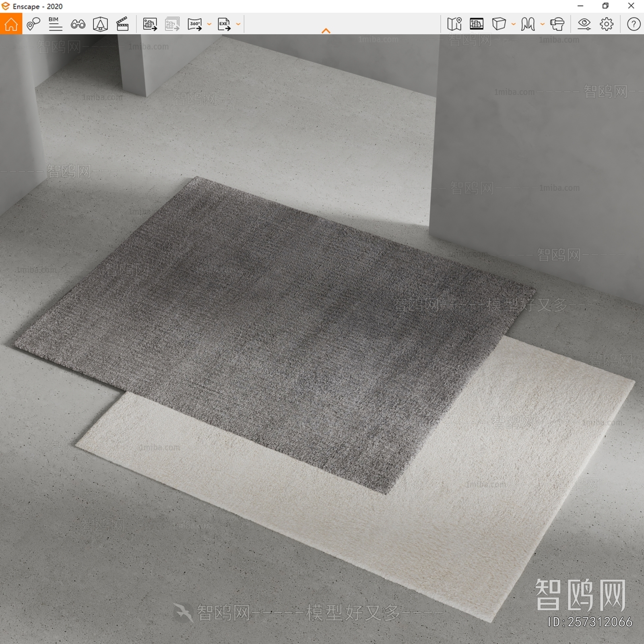Open the mini map
Image resolution: width=644 pixels, height=644 pixels.
tap(455, 24)
